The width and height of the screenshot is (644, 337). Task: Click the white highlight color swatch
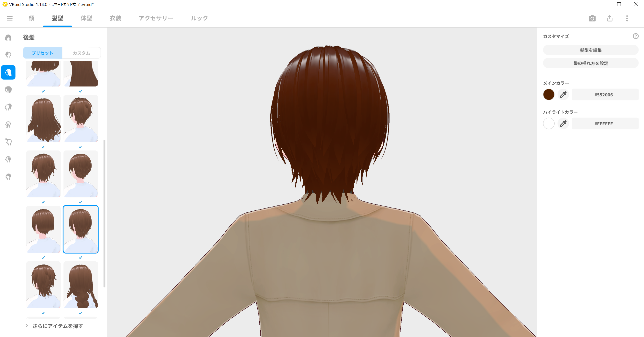[x=549, y=123]
